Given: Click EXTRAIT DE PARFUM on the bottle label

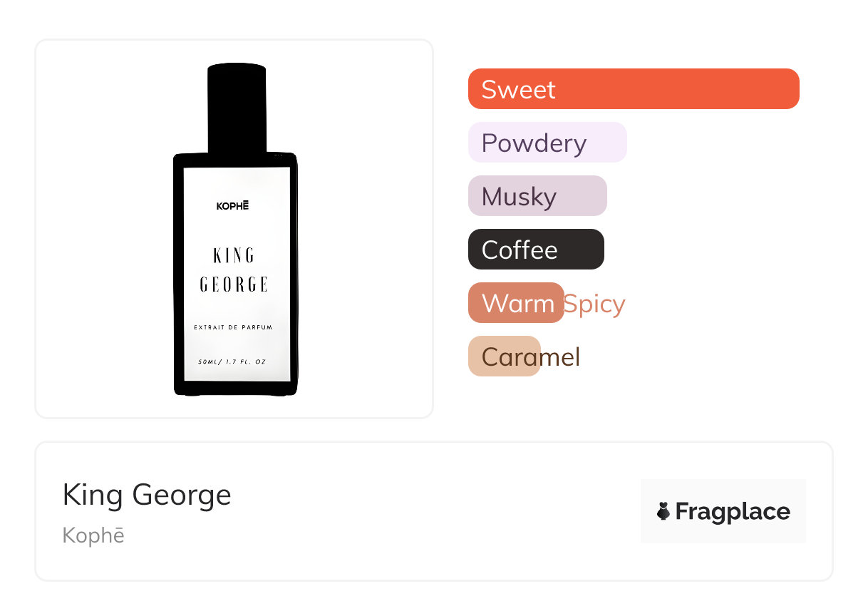Looking at the screenshot, I should (x=233, y=327).
